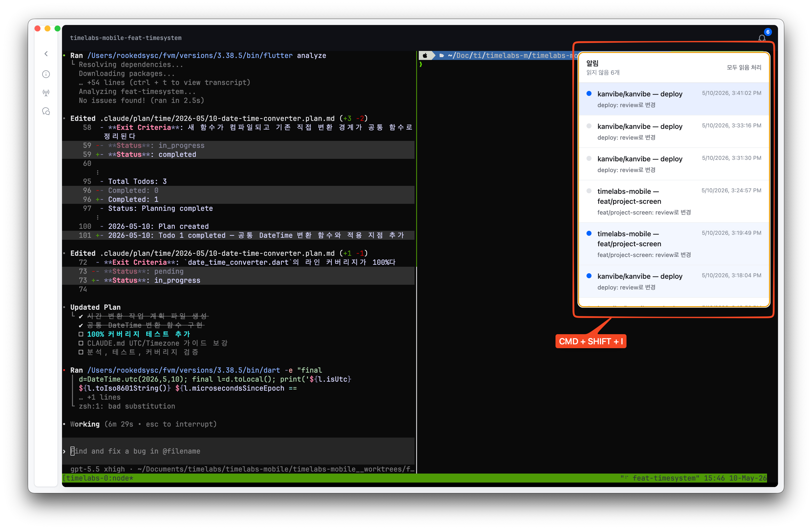Click the tmux clock "15:46 10-May-26"
This screenshot has width=812, height=530.
pyautogui.click(x=735, y=478)
